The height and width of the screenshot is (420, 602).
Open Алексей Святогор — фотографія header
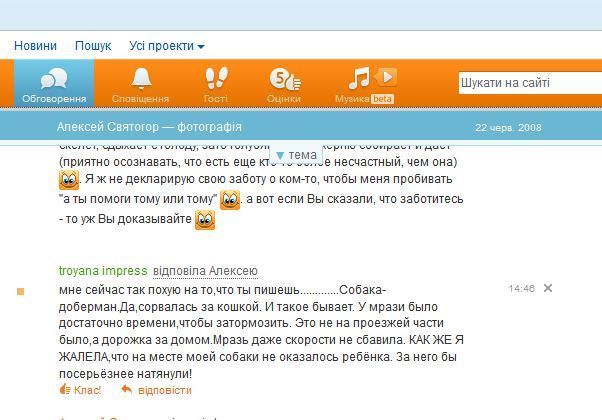pyautogui.click(x=150, y=127)
